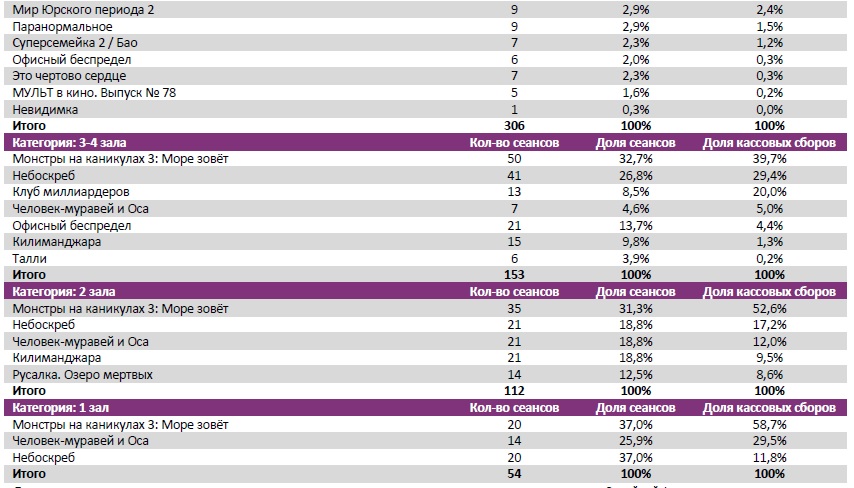Select the "Категория: 2 зала" section header
Viewport: 854px width, 488px height.
pyautogui.click(x=63, y=292)
